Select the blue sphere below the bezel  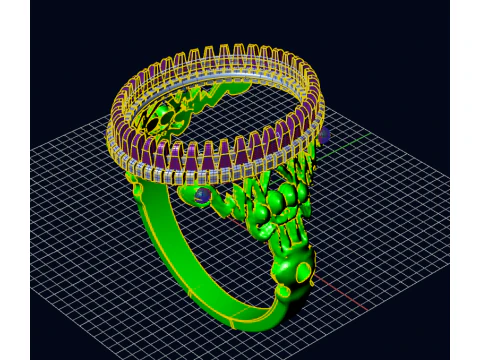coord(202,195)
